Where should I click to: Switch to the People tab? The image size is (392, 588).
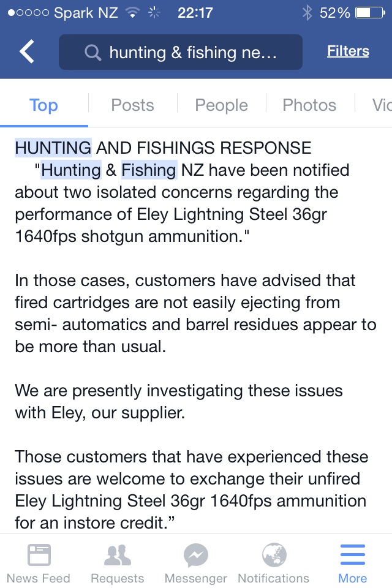tap(221, 105)
